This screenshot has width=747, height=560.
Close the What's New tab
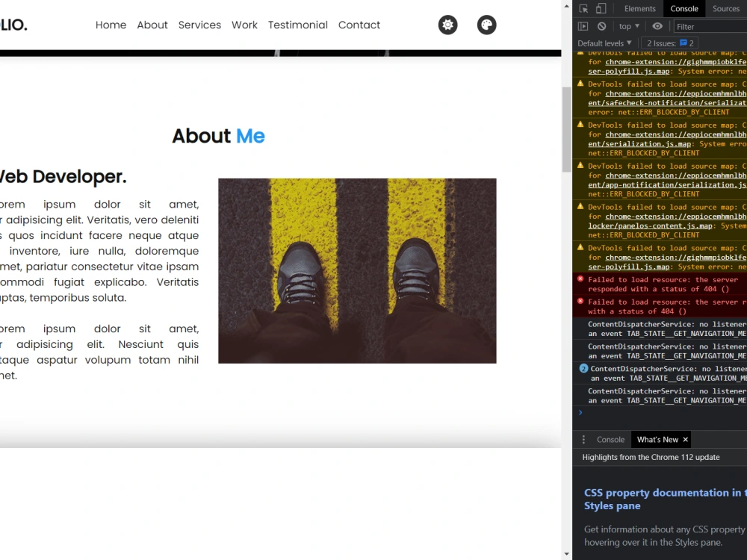click(x=686, y=440)
